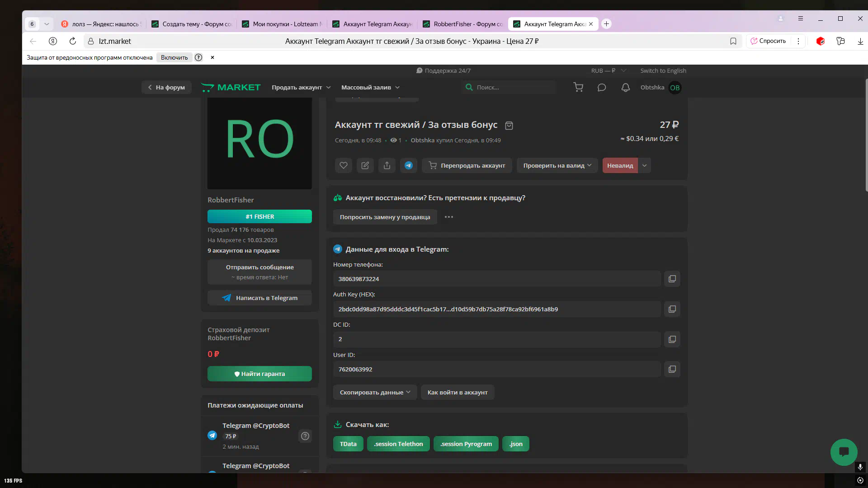
Task: Dismiss the malware protection notification bar
Action: click(212, 57)
